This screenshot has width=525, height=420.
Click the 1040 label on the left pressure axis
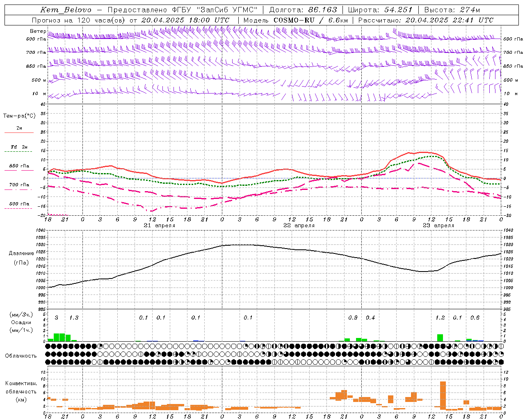(x=41, y=231)
